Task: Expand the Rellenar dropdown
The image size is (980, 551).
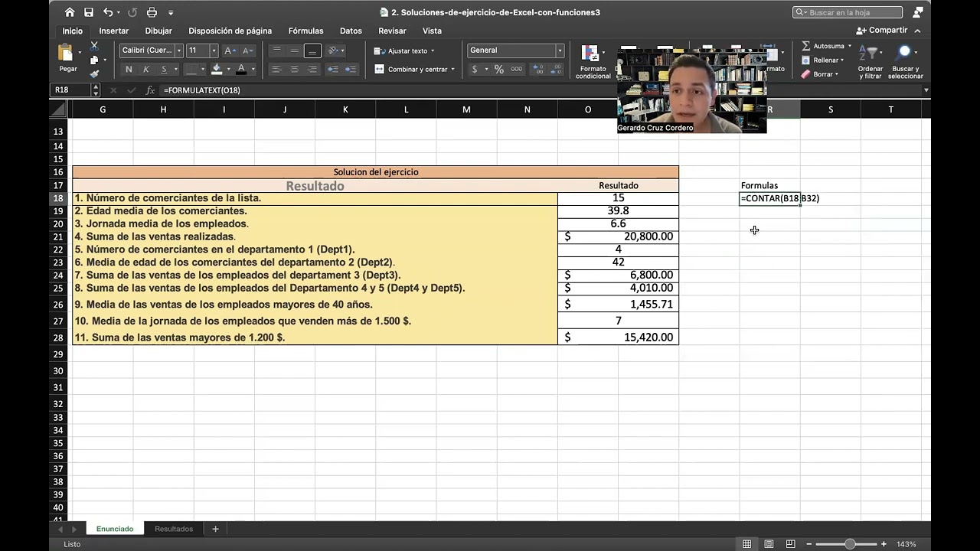Action: click(x=842, y=60)
